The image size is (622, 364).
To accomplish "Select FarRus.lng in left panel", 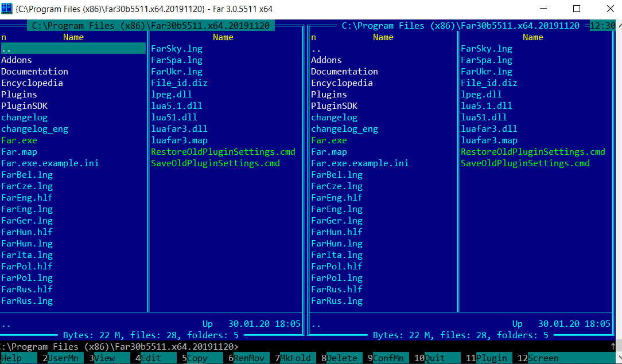I will tap(26, 301).
